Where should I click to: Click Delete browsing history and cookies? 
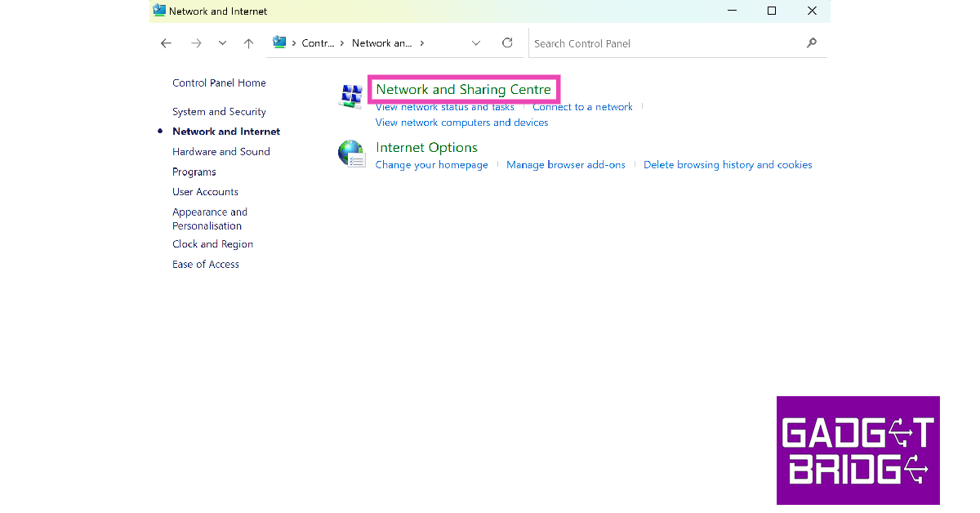click(728, 165)
